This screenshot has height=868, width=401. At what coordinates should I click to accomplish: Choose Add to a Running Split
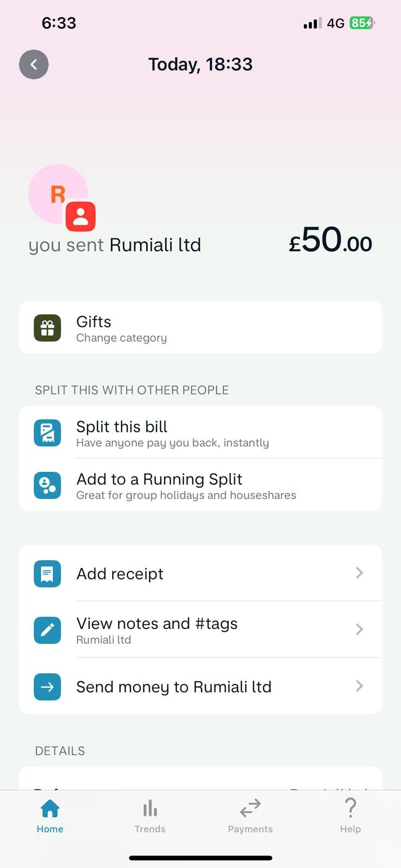186,486
